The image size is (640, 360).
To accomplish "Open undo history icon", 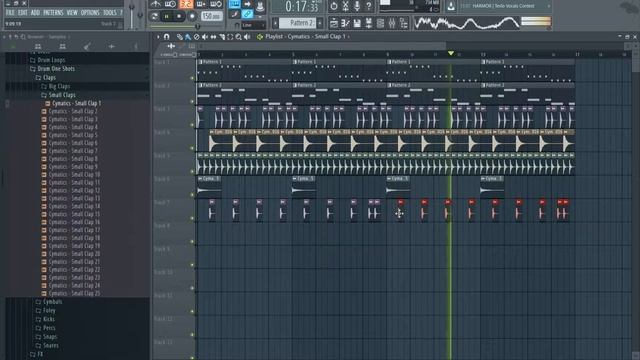I will (334, 6).
